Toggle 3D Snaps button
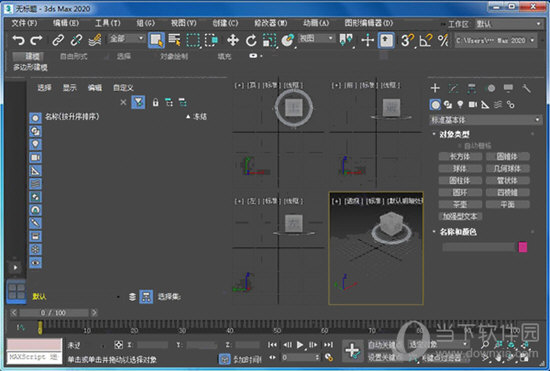Viewport: 550px width, 371px height. click(407, 40)
